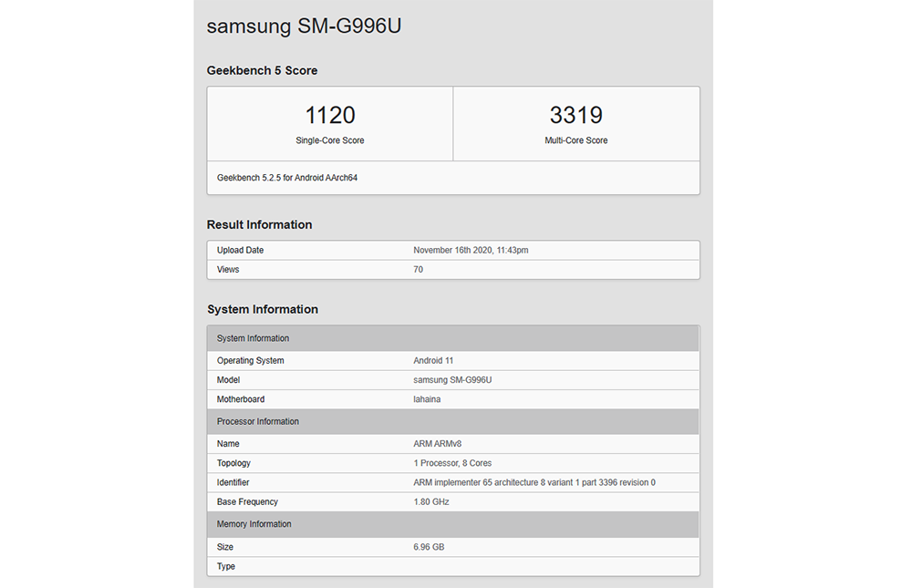Click the Single-Core Score label
The image size is (912, 588).
pos(330,140)
